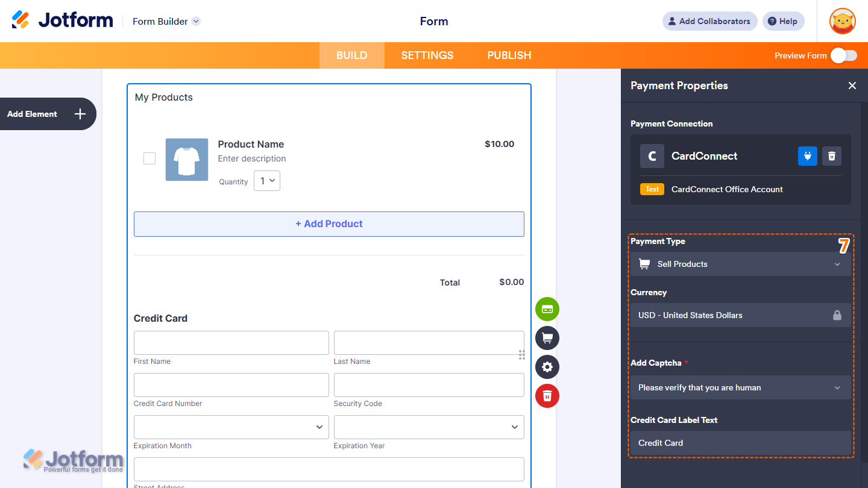
Task: Open the floating payment settings gear icon
Action: pos(547,367)
